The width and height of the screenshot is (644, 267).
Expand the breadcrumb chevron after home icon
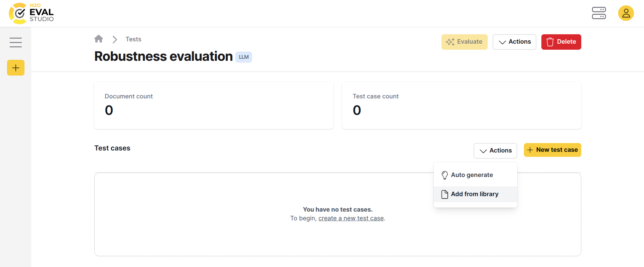tap(115, 39)
